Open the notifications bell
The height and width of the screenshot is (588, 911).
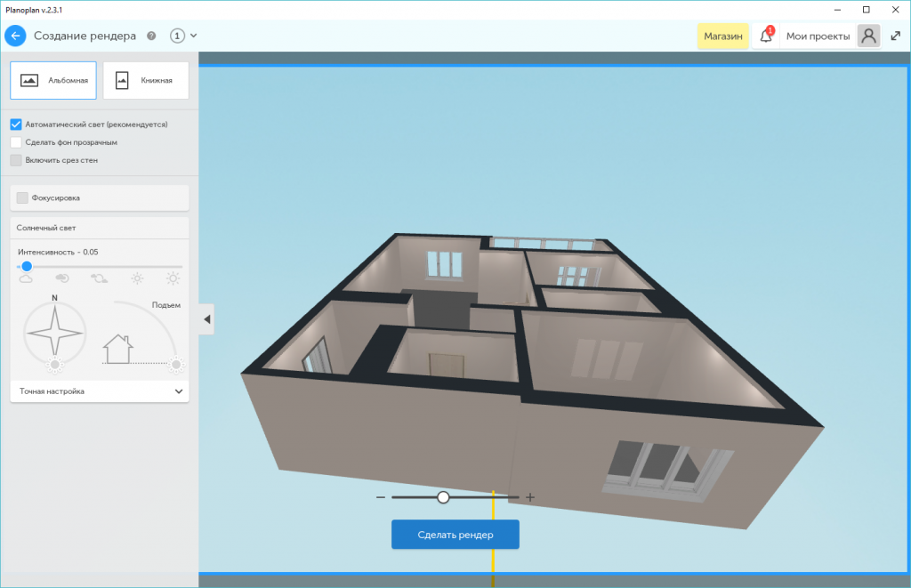click(x=766, y=36)
